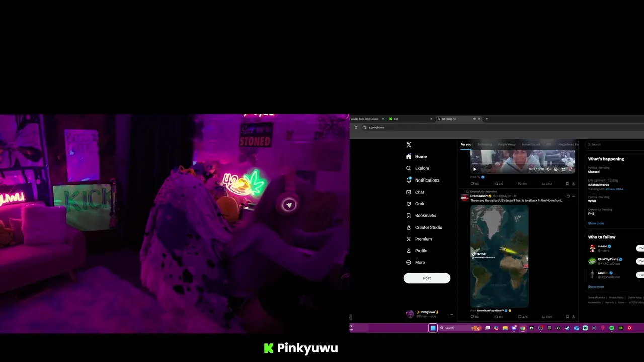This screenshot has width=644, height=362.
Task: Play the video in the top post
Action: (474, 169)
